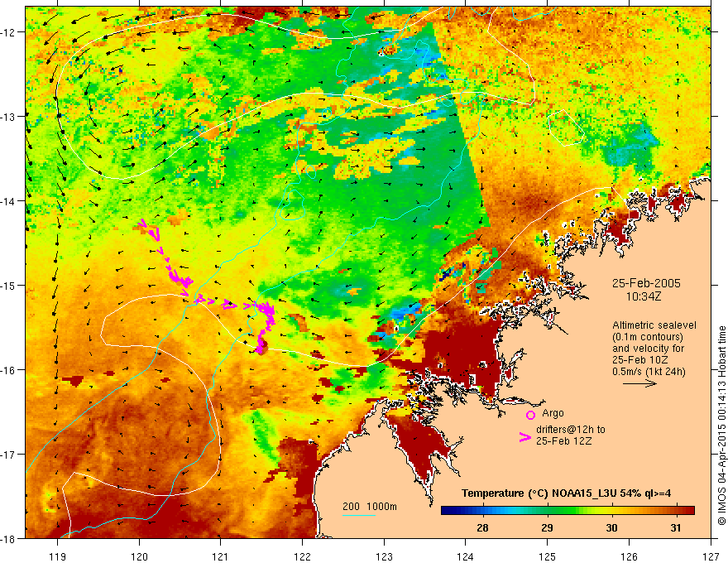Click longitude axis label 123
The width and height of the screenshot is (728, 563).
tap(384, 556)
